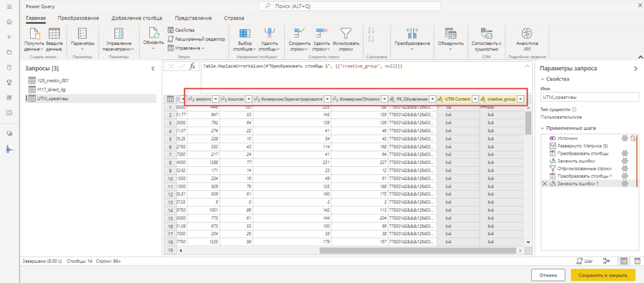Click the Имя query name field
The image size is (644, 283).
pos(589,97)
